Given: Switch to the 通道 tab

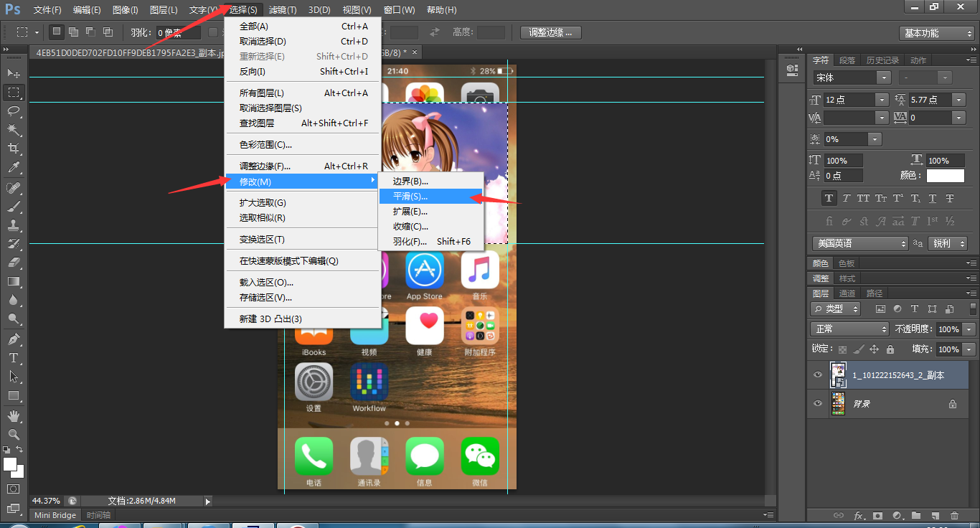Looking at the screenshot, I should 847,293.
